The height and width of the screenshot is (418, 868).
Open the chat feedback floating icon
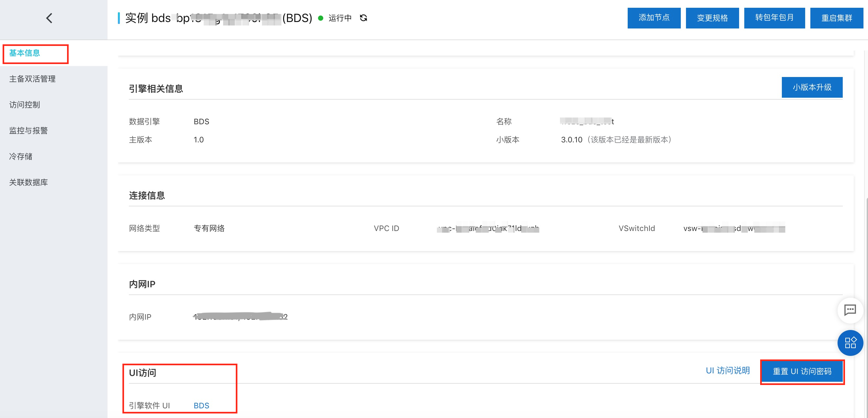click(x=850, y=310)
